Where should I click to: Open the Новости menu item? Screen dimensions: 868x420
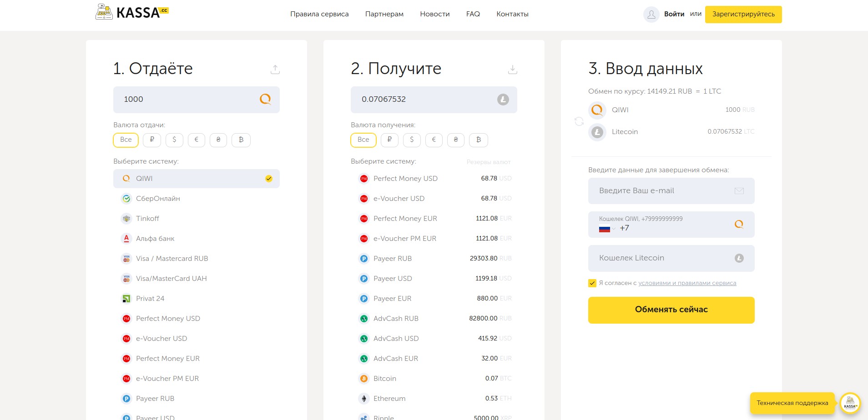(435, 14)
